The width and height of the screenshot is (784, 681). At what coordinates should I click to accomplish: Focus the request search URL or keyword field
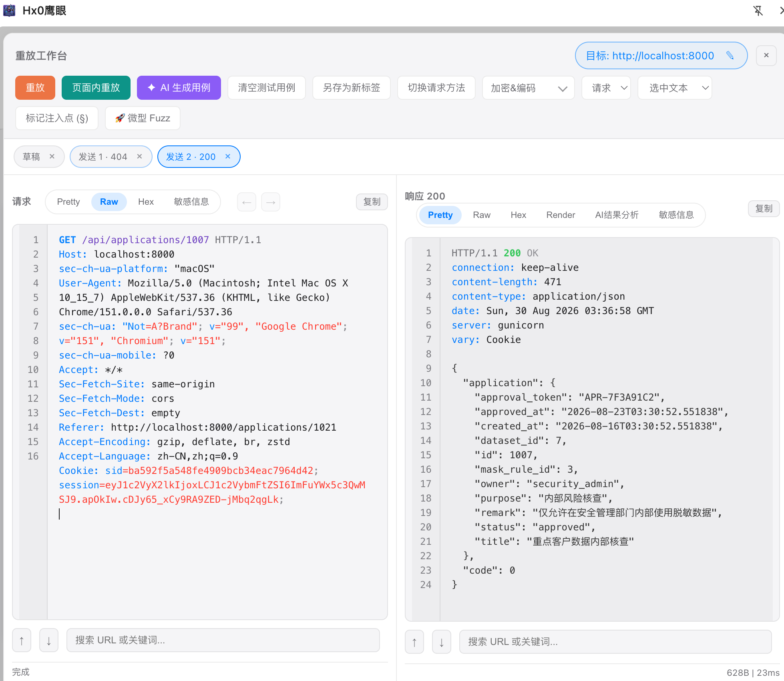coord(223,640)
